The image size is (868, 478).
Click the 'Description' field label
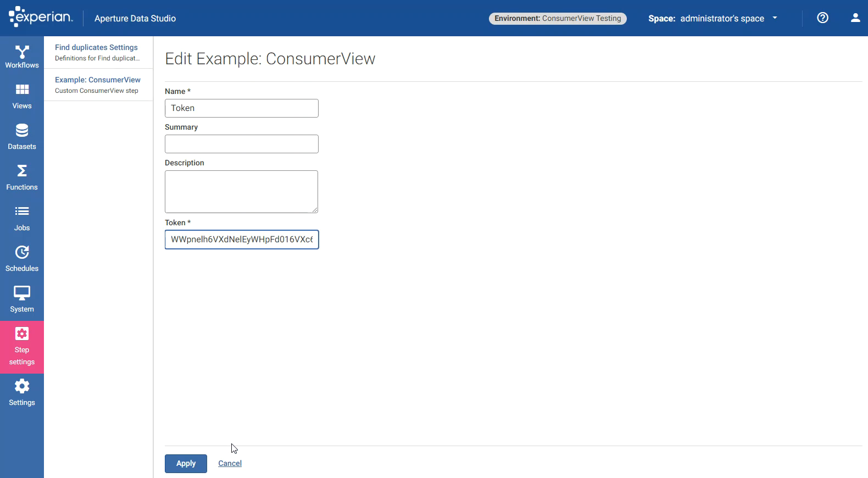(x=185, y=163)
